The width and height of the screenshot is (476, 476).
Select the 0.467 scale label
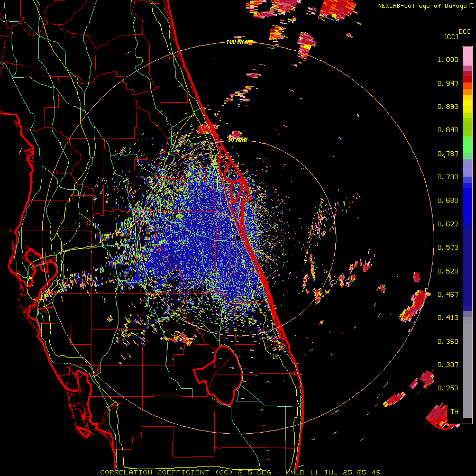tap(448, 295)
